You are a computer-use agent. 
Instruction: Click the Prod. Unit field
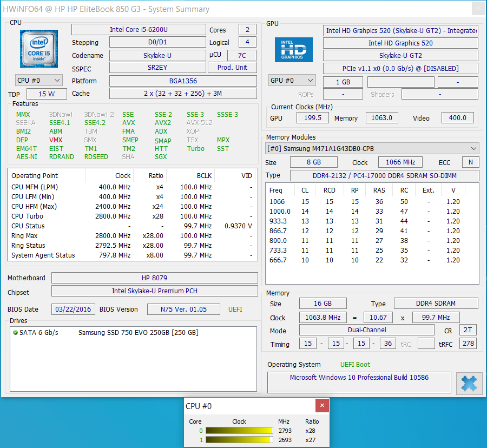click(232, 68)
